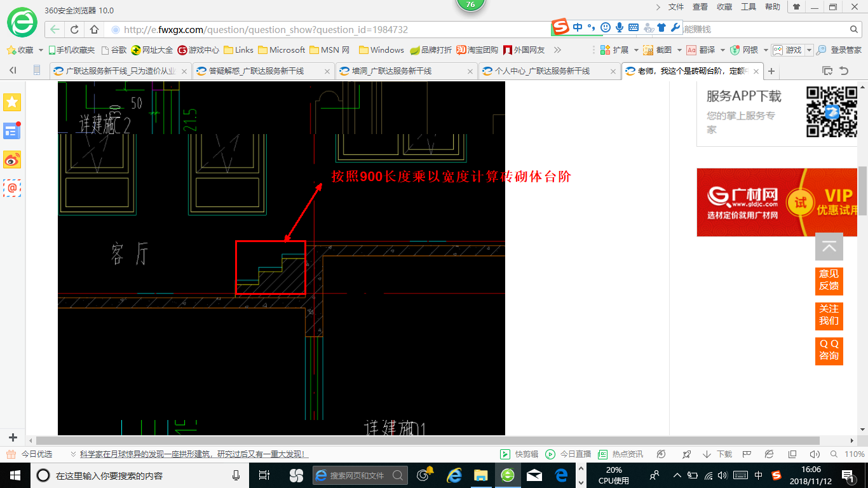Back to top arrow button on page
868x488 pixels.
[829, 247]
